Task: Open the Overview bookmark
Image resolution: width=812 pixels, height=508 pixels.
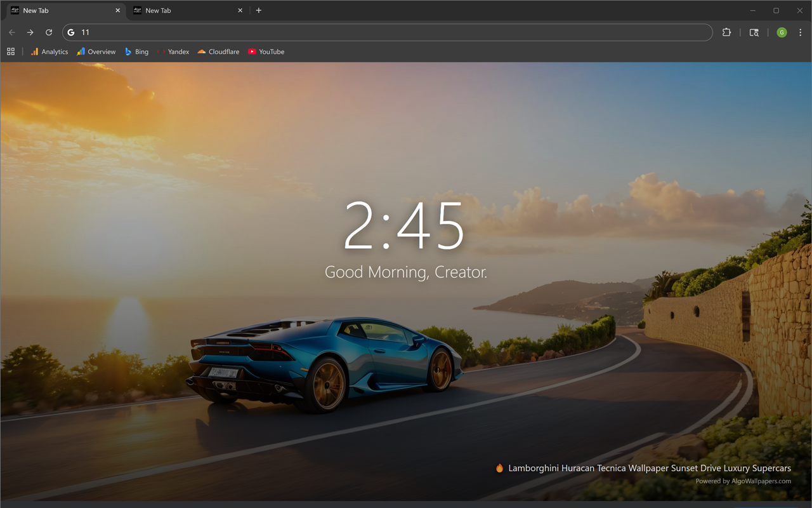Action: point(96,51)
